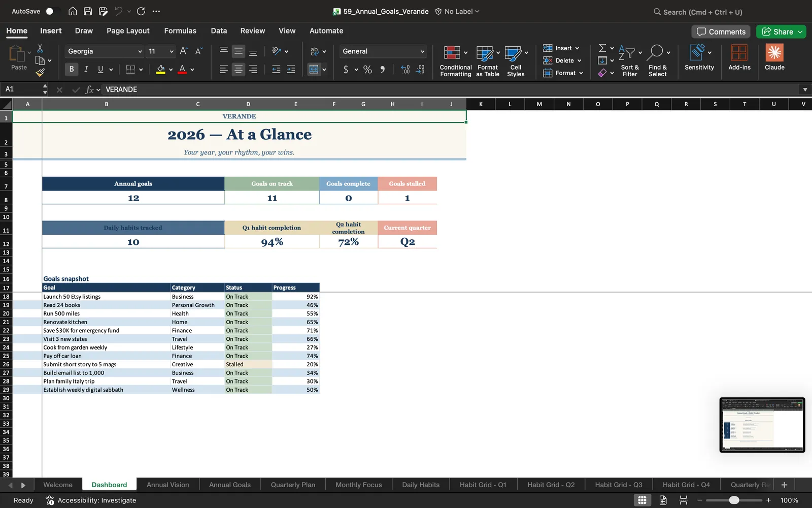Apply the currency dollar format

click(x=346, y=70)
